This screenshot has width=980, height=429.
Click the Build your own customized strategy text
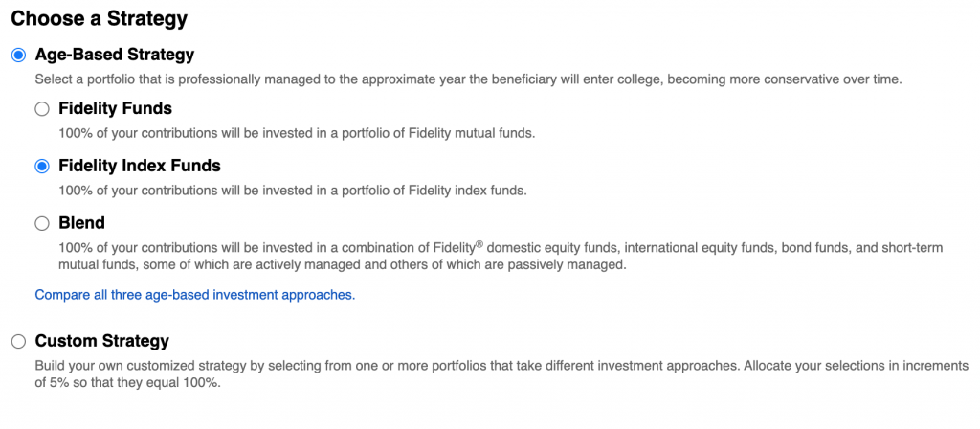(x=501, y=365)
